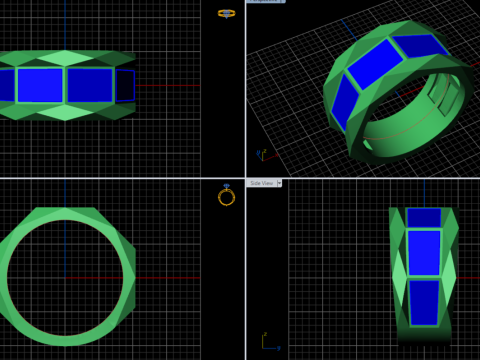Open the Side View viewport dropdown arrow
The image size is (480, 360).
click(x=279, y=183)
